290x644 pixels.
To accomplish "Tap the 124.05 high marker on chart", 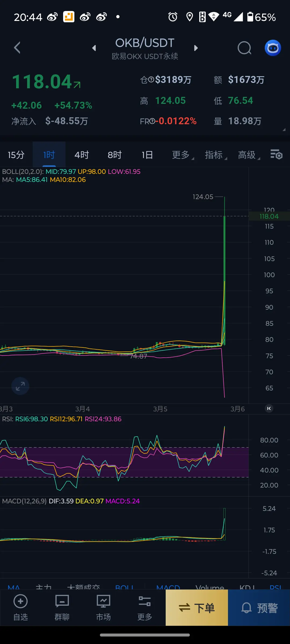I will 203,197.
